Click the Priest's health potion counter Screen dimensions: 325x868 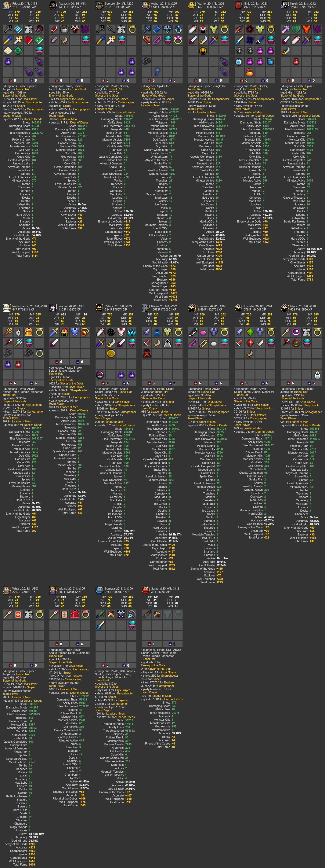(x=13, y=81)
